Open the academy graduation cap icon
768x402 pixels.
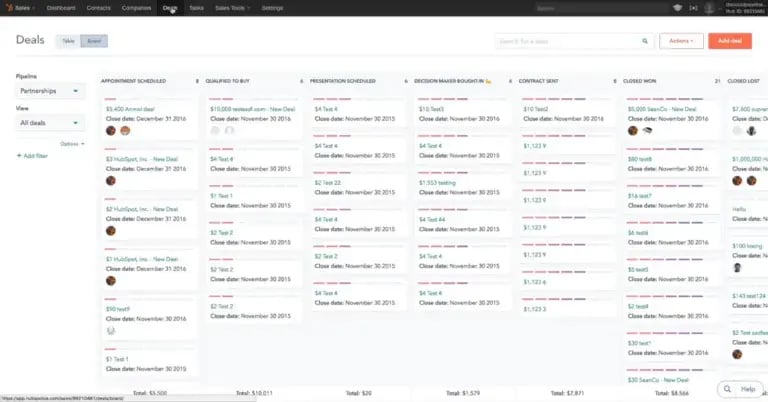point(677,8)
